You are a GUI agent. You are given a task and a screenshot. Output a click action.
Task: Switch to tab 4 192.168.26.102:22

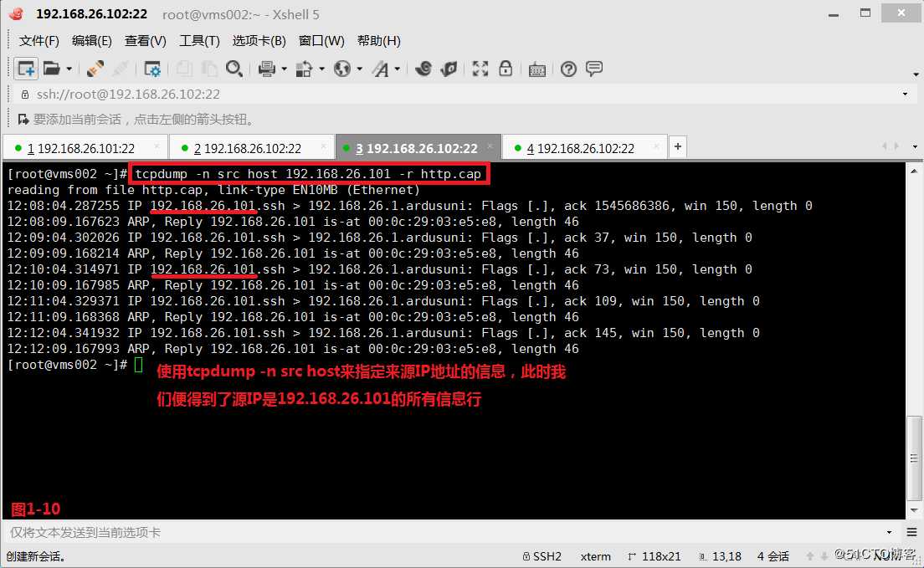[x=584, y=148]
